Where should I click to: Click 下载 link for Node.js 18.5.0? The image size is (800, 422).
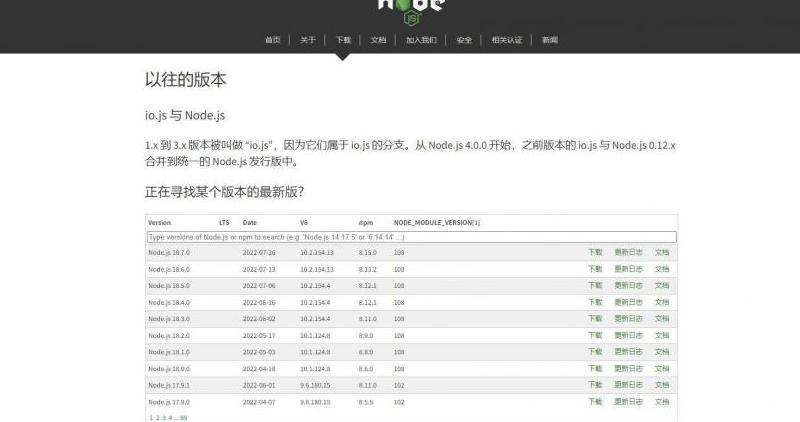click(x=595, y=285)
